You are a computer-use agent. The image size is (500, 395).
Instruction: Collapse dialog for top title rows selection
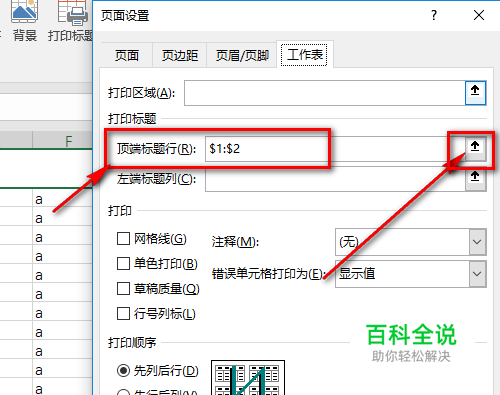475,148
